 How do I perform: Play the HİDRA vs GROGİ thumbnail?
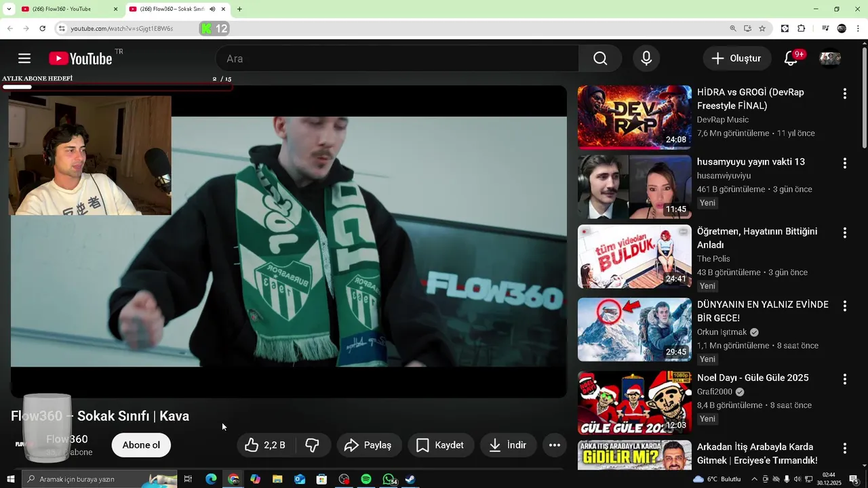(x=635, y=117)
